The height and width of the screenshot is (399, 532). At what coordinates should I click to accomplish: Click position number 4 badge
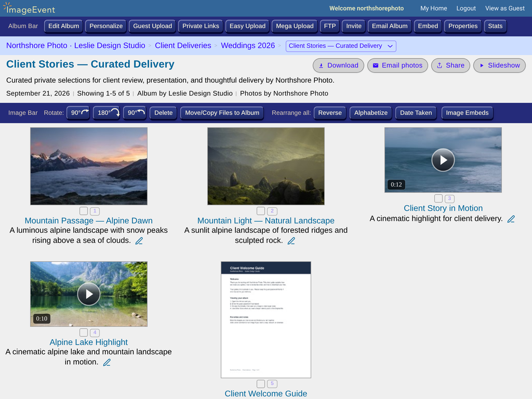95,332
